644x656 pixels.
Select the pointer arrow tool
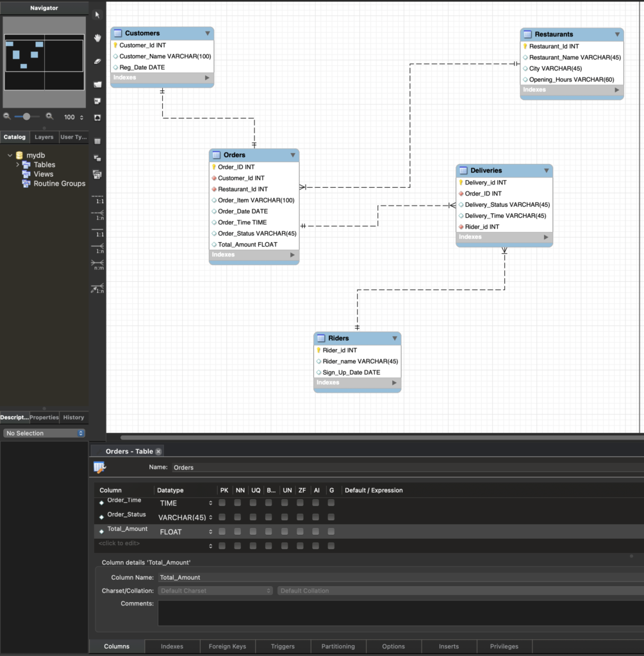[x=97, y=15]
